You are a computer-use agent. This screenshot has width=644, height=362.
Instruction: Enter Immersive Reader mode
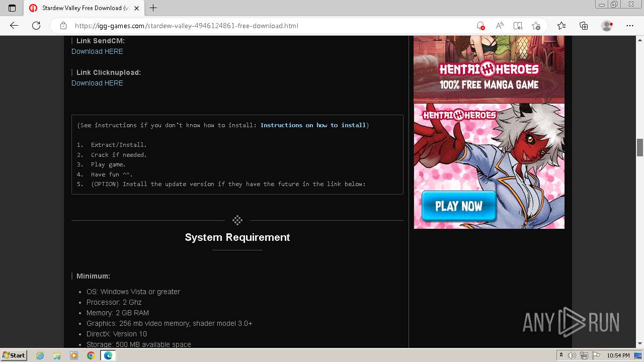coord(518,26)
